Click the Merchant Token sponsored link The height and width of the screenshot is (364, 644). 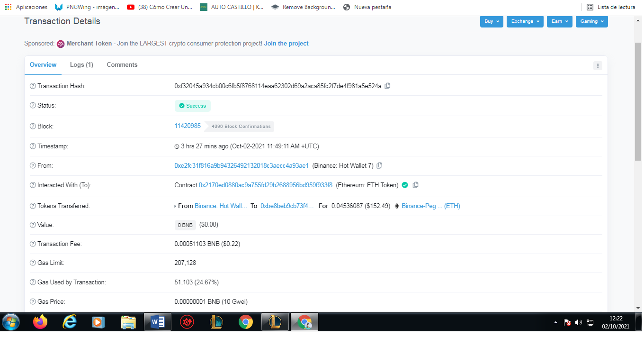coord(89,44)
